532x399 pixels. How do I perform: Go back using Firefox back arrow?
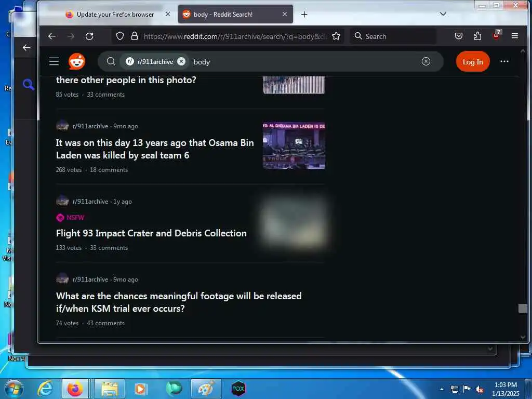(x=52, y=36)
